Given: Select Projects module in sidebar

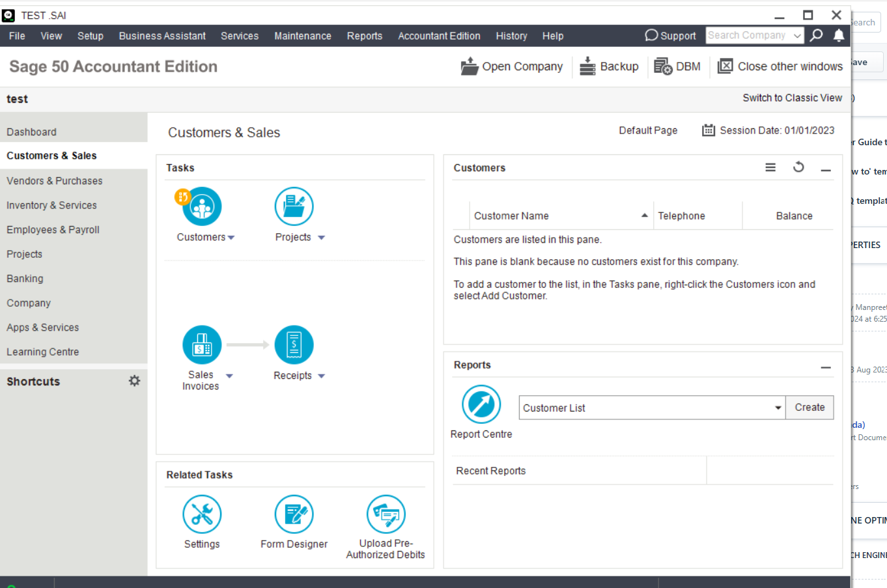Looking at the screenshot, I should [74, 254].
